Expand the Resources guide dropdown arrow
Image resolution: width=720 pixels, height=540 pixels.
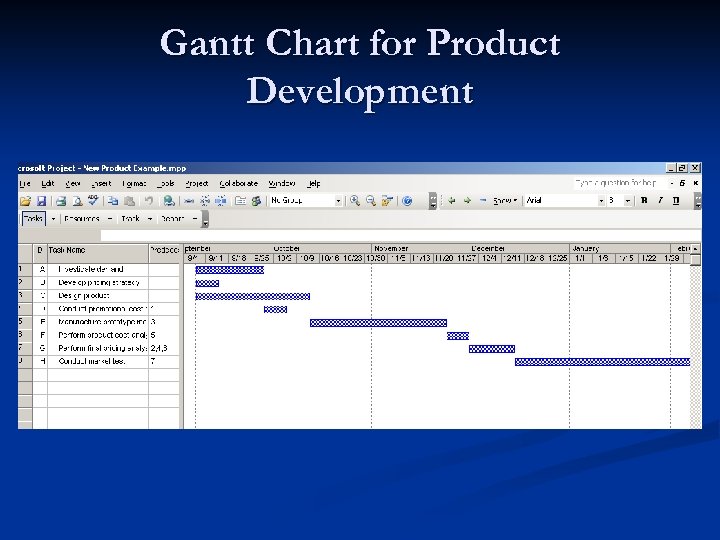click(110, 219)
